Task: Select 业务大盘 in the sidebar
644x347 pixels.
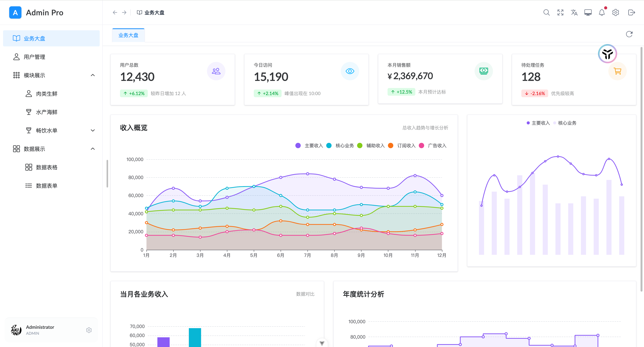Action: click(51, 39)
